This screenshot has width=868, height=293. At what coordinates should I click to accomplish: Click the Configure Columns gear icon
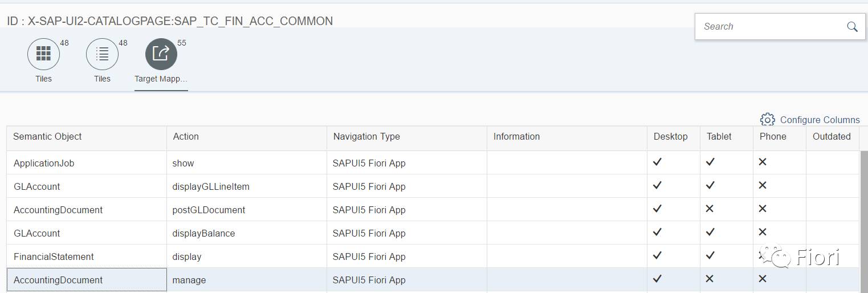click(767, 120)
